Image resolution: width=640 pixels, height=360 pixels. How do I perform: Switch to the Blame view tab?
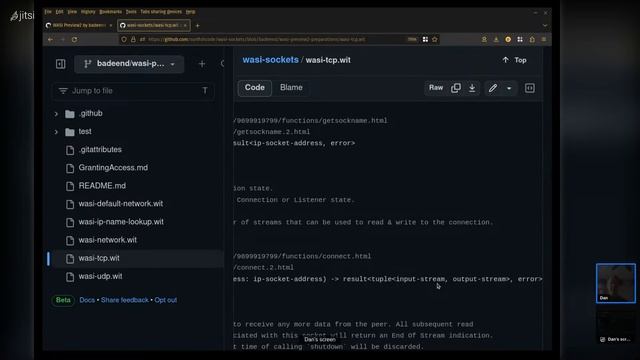point(291,88)
